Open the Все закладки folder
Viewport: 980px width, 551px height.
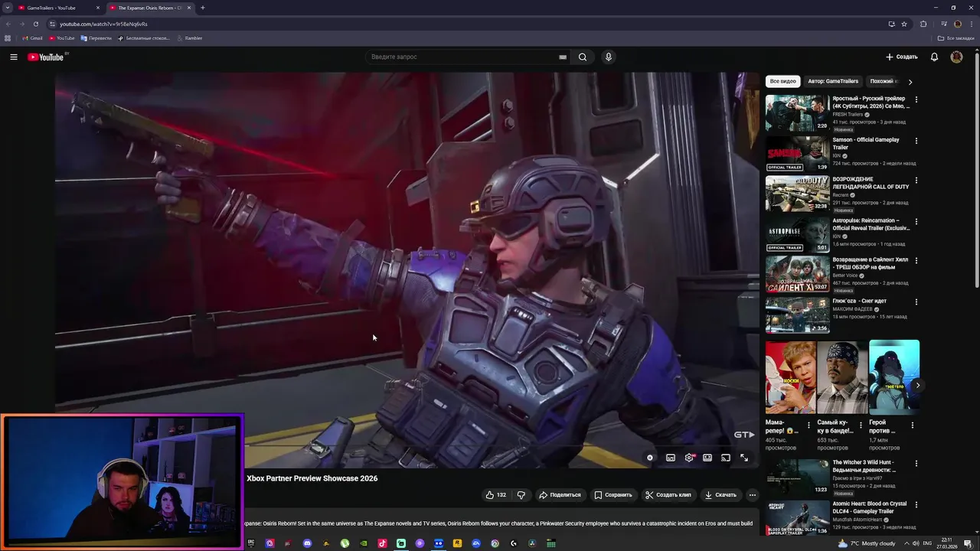[x=957, y=38]
